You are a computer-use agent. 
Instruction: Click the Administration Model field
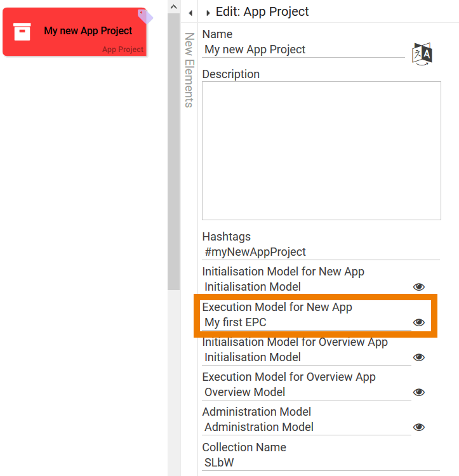coord(307,427)
